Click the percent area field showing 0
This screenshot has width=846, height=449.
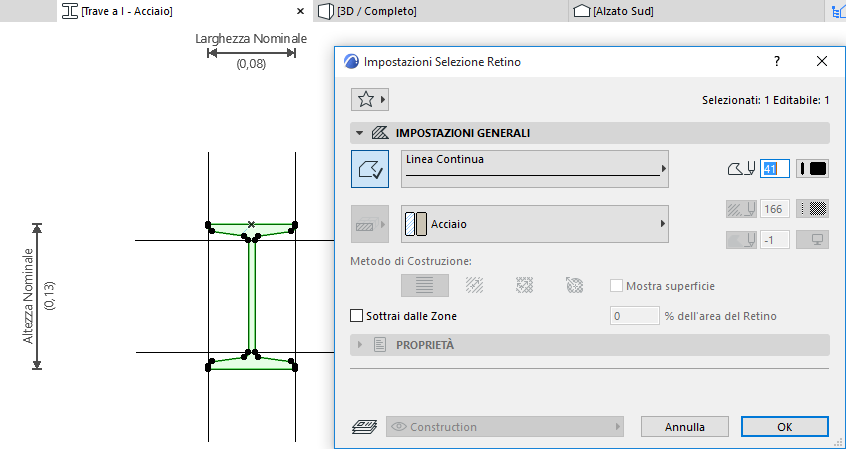tap(634, 316)
